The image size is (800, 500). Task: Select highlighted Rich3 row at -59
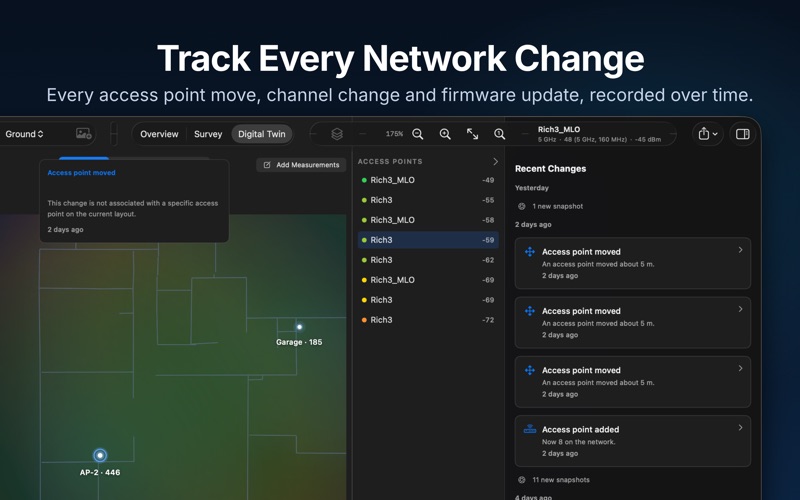[428, 240]
